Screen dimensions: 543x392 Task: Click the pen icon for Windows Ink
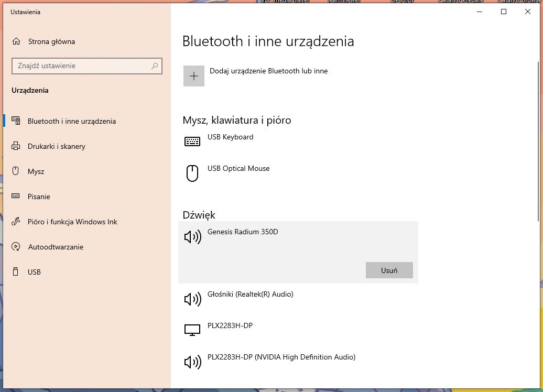pos(16,221)
